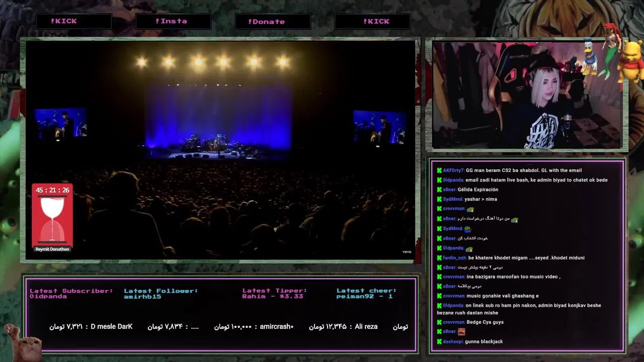Click Kick badge beside fardin_nzh
The height and width of the screenshot is (362, 644).
tap(439, 258)
